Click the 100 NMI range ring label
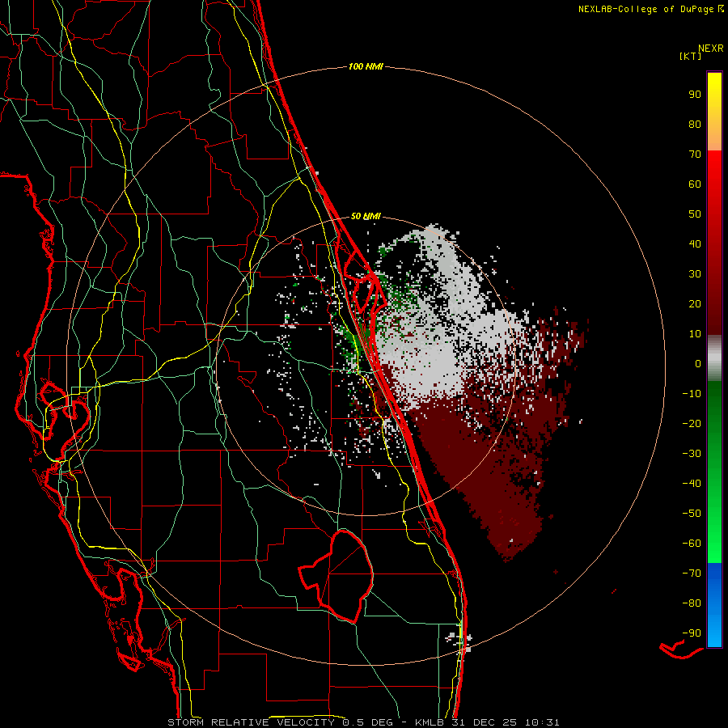This screenshot has width=728, height=728. coord(366,67)
